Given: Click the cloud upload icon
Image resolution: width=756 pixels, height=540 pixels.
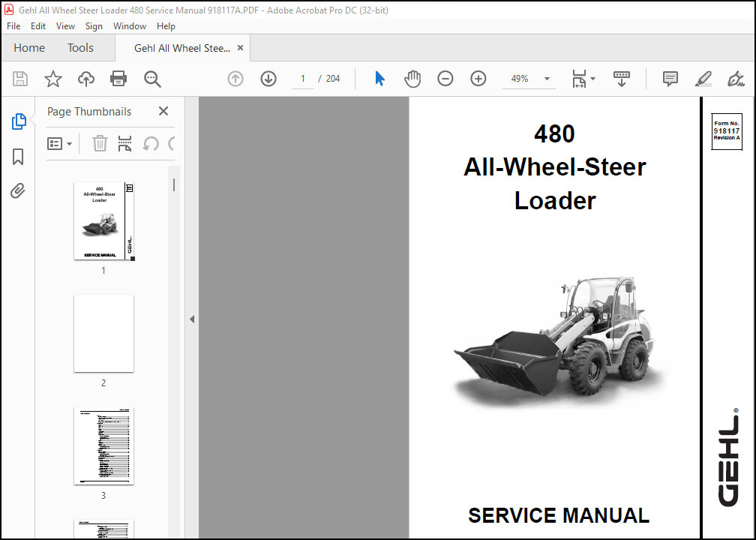Looking at the screenshot, I should [x=85, y=79].
